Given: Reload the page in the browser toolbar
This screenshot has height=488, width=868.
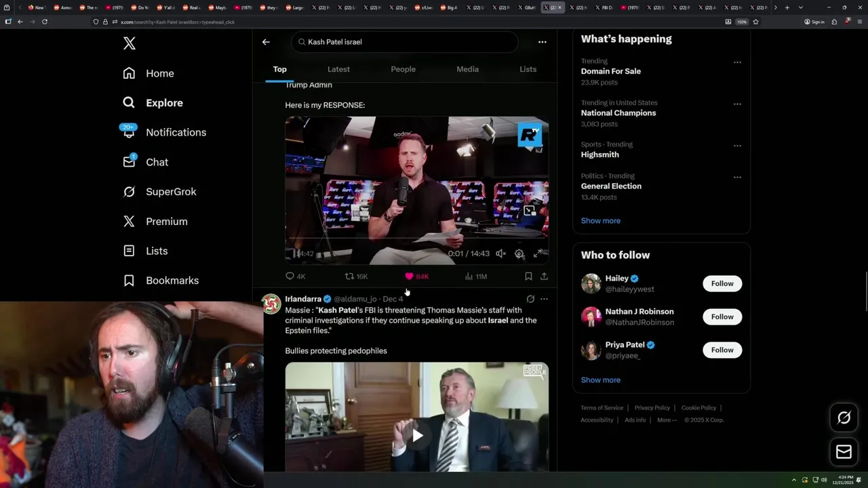Looking at the screenshot, I should click(x=45, y=22).
